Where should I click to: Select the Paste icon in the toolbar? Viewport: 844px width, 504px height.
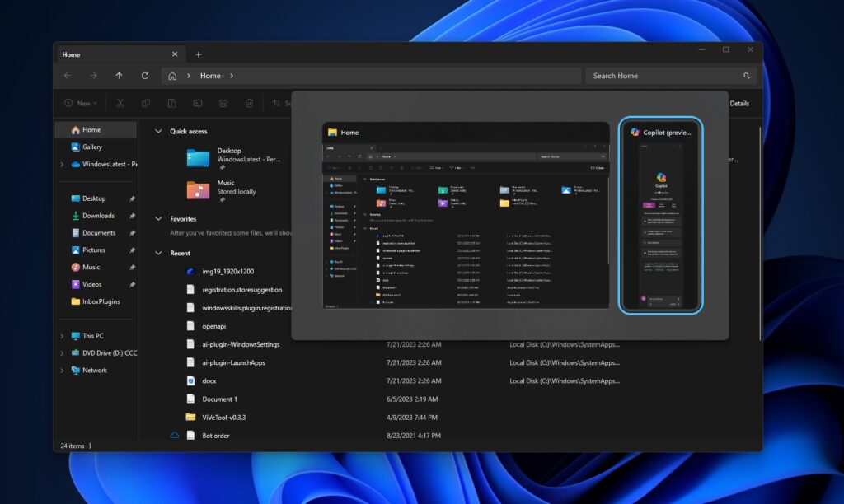171,103
